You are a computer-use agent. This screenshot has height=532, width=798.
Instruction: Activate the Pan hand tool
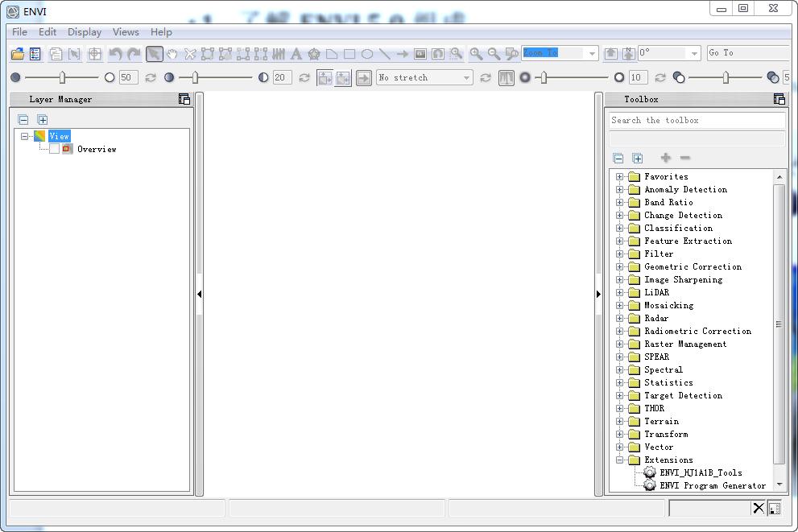[x=172, y=53]
